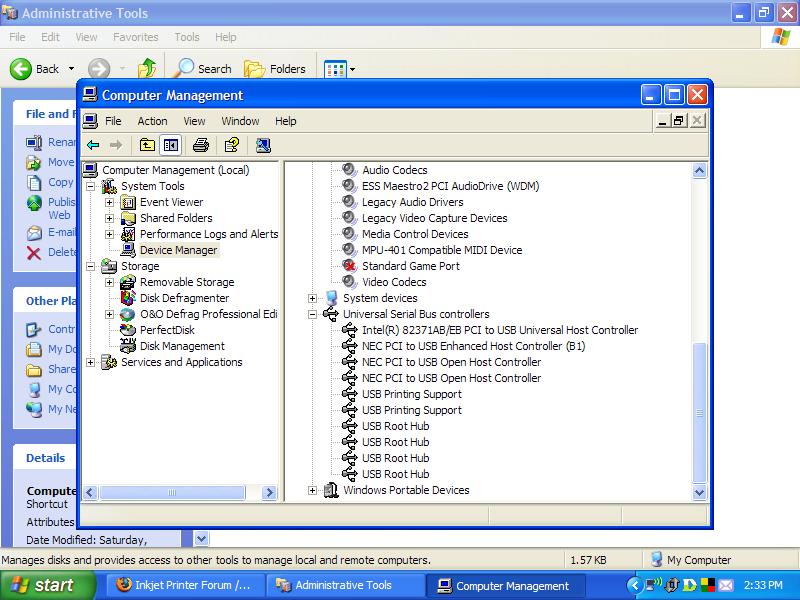Click Search button in Administrative Tools toolbar

203,69
